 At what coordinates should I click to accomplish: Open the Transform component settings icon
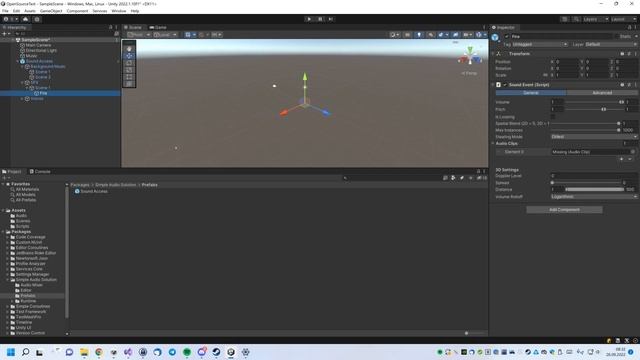pos(629,53)
